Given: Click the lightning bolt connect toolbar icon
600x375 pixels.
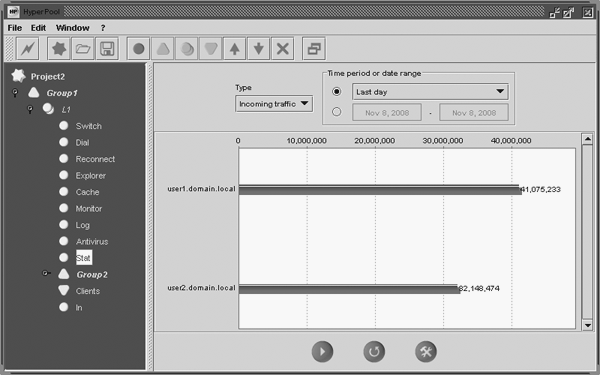Looking at the screenshot, I should (28, 49).
